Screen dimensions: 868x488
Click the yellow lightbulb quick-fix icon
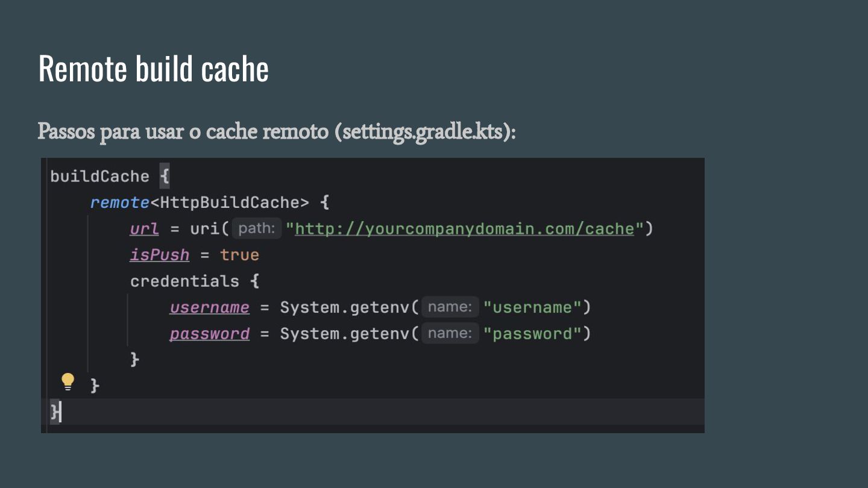(x=68, y=381)
